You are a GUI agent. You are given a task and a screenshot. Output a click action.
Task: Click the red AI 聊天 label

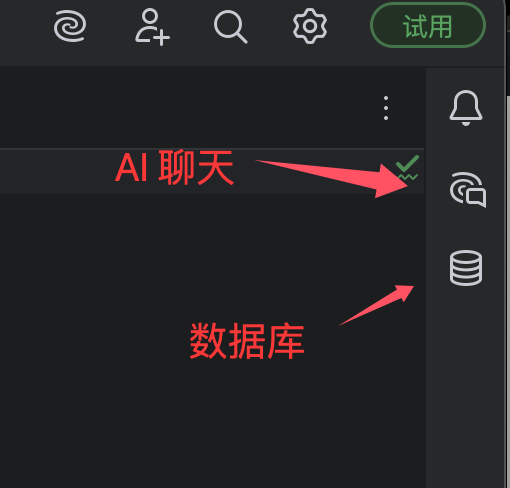[174, 168]
